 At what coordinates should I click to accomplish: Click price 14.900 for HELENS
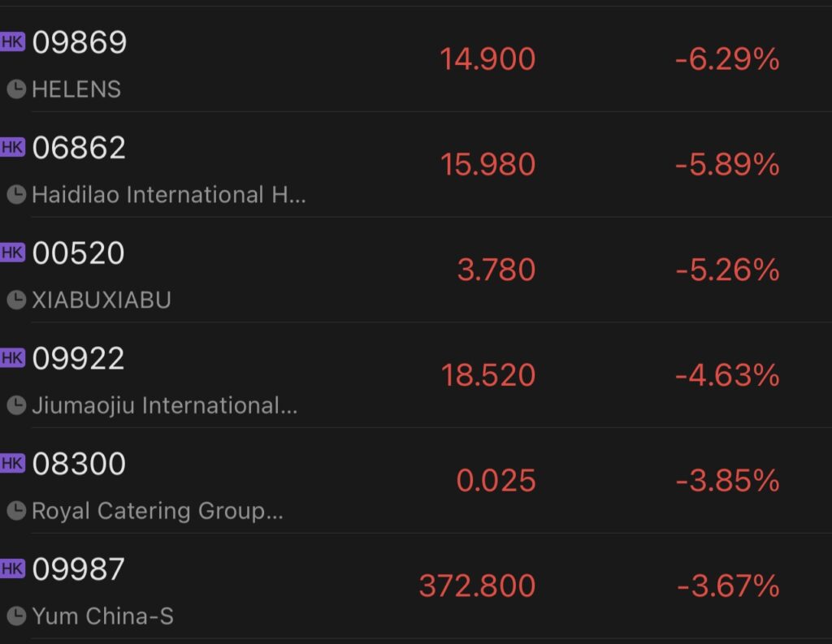[487, 59]
